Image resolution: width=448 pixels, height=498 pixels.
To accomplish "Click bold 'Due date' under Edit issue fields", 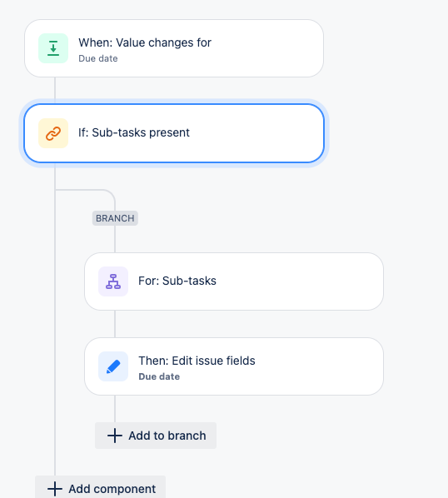I will (159, 376).
